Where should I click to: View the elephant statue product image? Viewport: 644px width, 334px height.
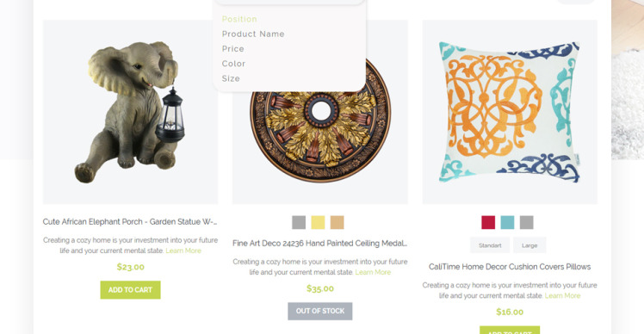130,112
